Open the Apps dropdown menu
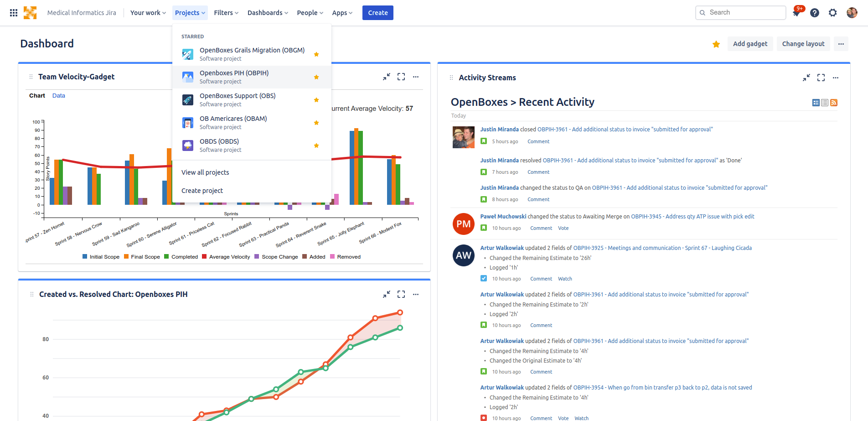868x421 pixels. pyautogui.click(x=342, y=13)
